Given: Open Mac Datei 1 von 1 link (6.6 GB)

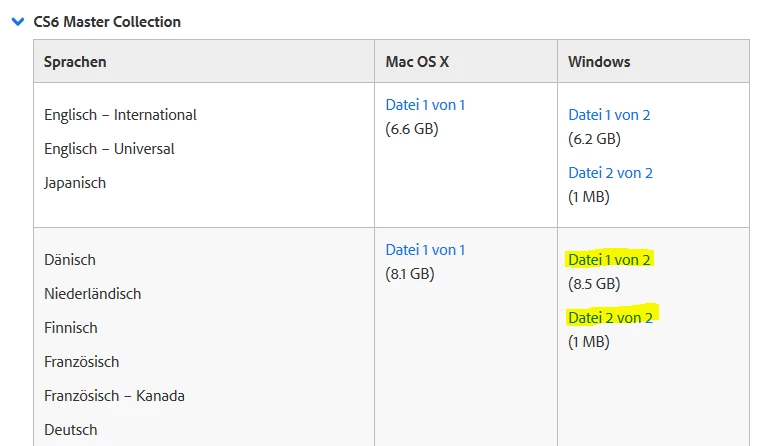Looking at the screenshot, I should point(425,105).
